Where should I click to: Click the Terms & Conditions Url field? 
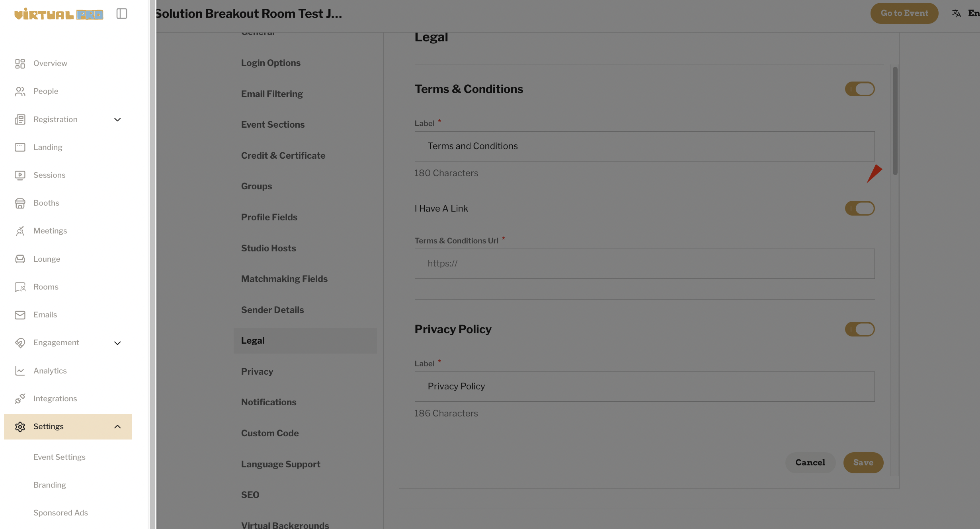coord(645,264)
